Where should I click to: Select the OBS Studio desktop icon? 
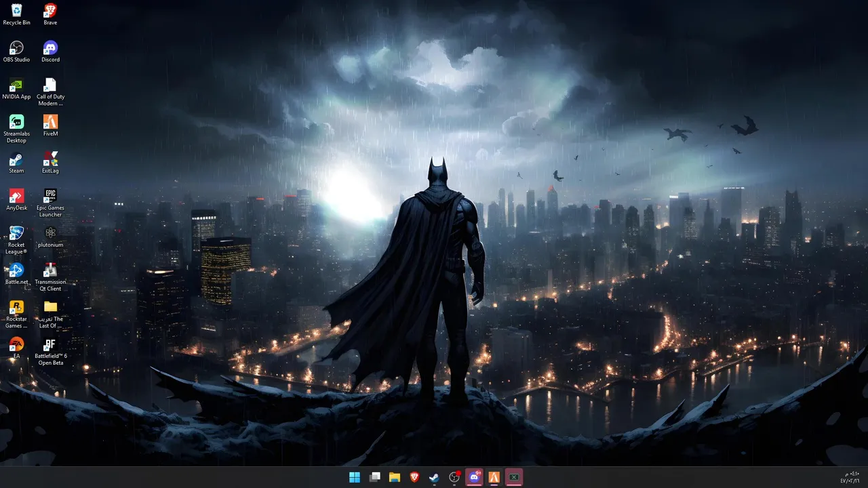[x=16, y=52]
